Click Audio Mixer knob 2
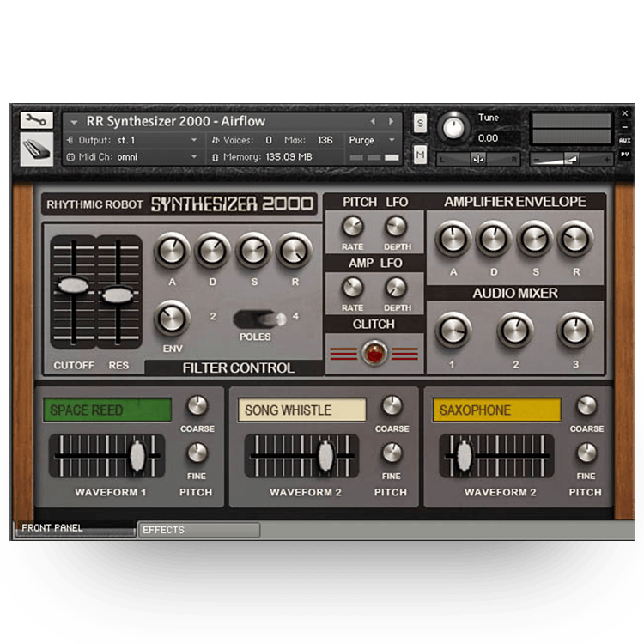 tap(515, 331)
